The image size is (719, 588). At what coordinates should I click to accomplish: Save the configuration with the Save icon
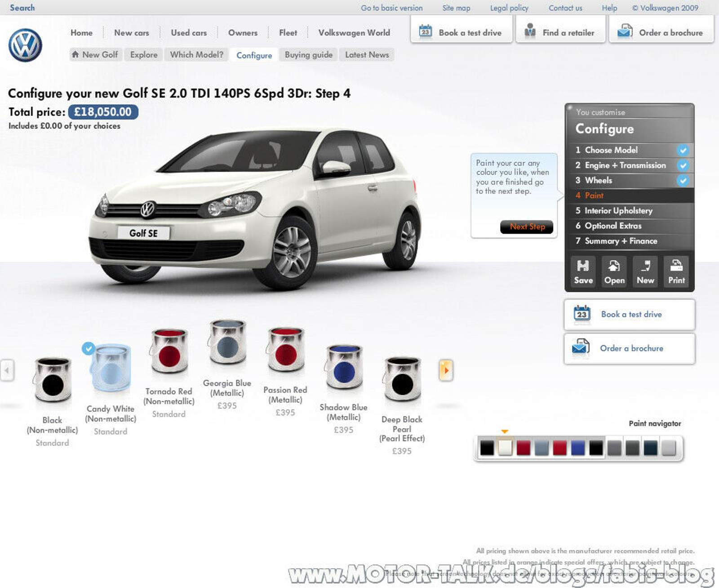tap(583, 271)
